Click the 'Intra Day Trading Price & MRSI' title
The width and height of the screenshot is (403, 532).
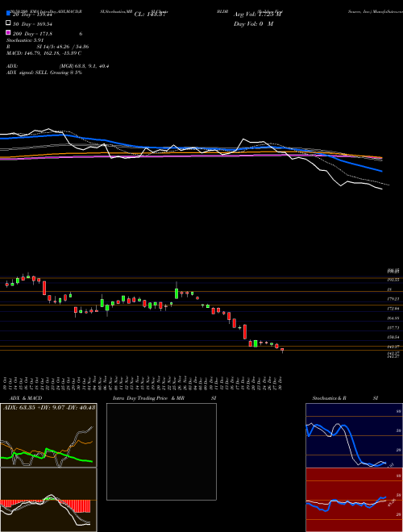click(164, 398)
